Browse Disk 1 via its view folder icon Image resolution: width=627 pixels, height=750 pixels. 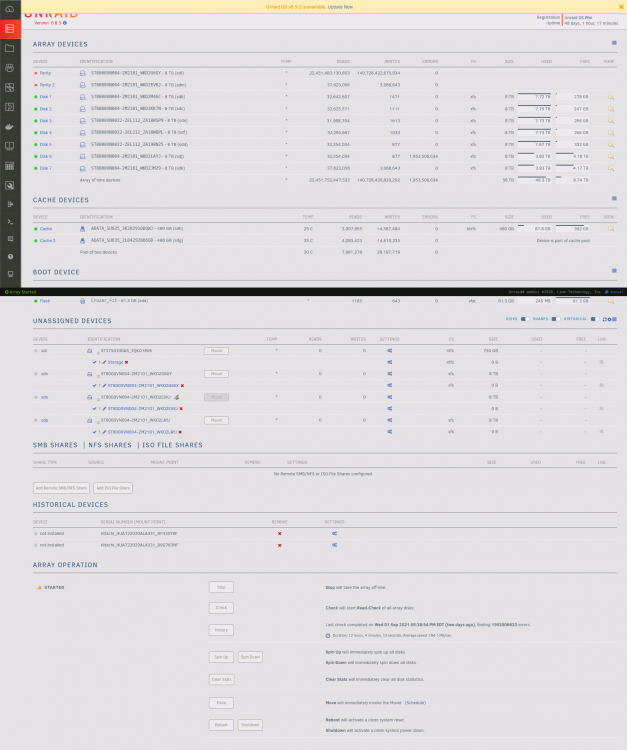[611, 97]
